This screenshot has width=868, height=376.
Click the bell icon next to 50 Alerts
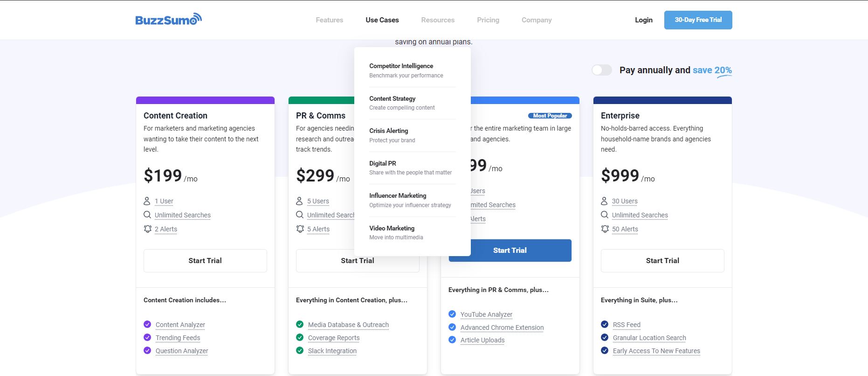[605, 229]
